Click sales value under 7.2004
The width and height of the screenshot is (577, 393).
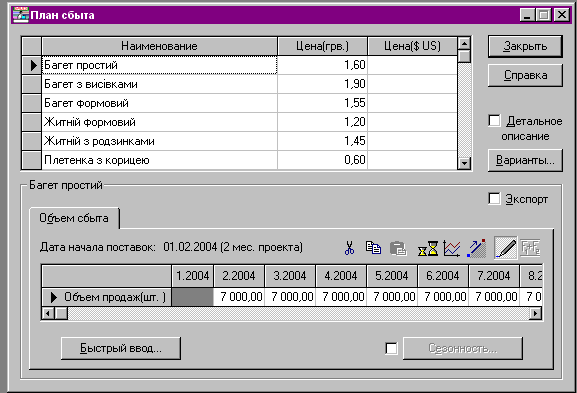pyautogui.click(x=494, y=297)
